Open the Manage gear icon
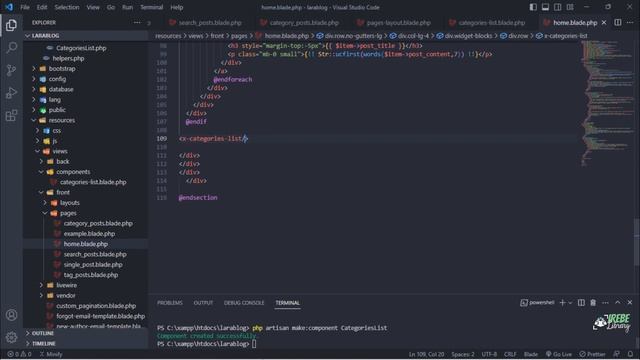Screen dimensions: 640x360 [x=11, y=337]
